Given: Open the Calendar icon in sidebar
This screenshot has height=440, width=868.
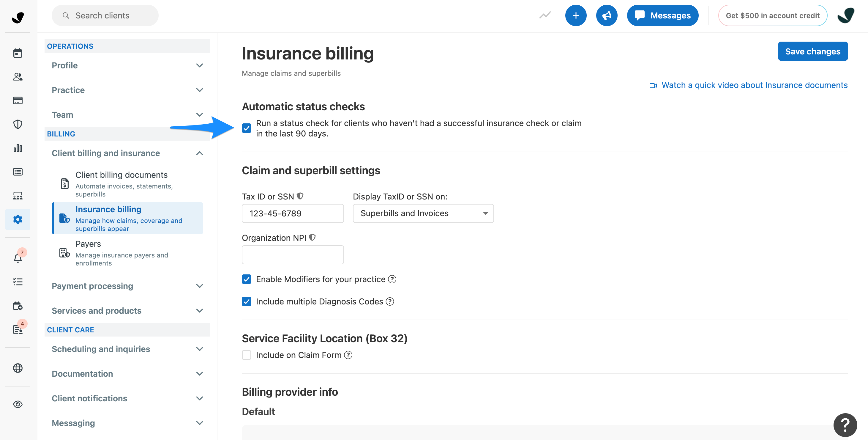Looking at the screenshot, I should 18,53.
